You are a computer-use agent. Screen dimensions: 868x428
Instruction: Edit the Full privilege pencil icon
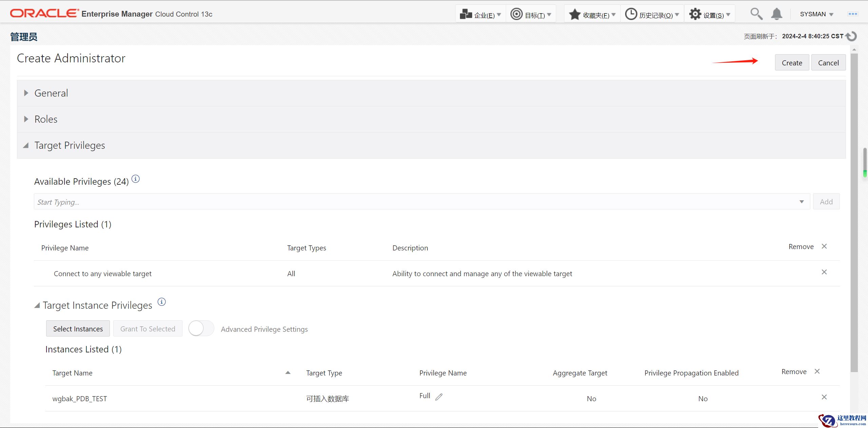click(x=439, y=396)
